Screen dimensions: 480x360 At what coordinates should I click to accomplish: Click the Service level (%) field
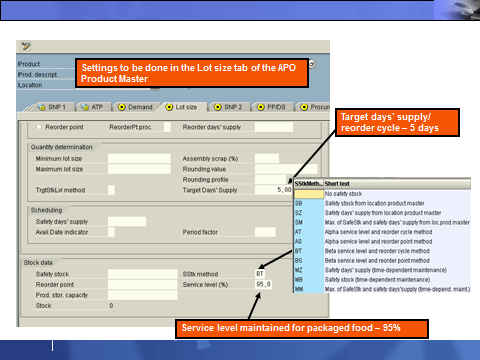point(263,284)
